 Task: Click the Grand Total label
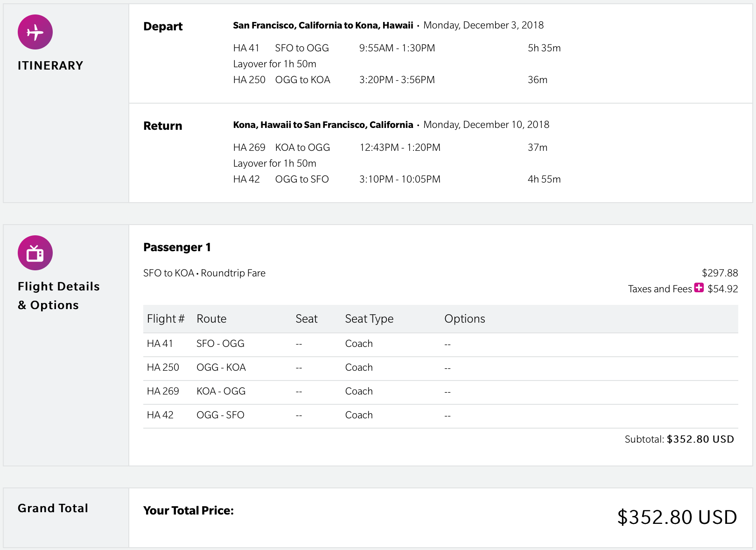(53, 508)
